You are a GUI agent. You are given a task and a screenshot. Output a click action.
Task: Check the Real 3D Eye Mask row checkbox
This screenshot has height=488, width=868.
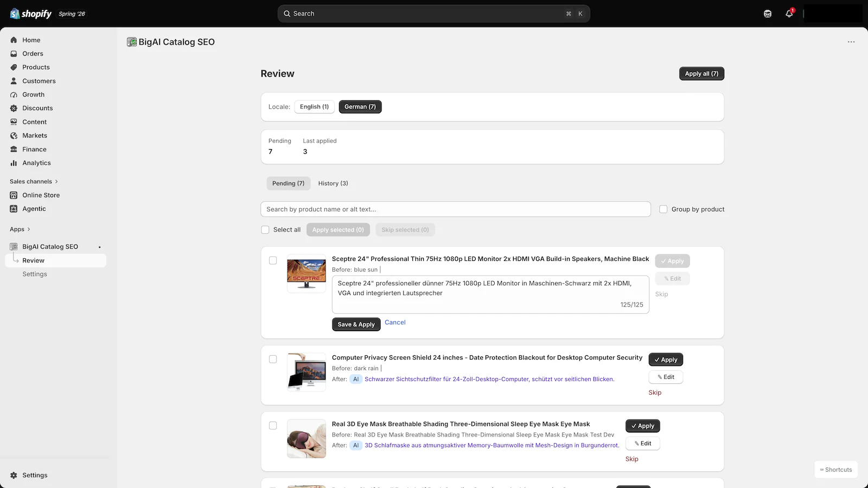[273, 426]
